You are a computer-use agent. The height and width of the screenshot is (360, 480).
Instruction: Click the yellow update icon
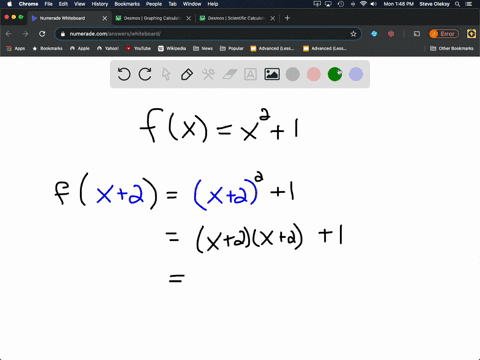471,34
